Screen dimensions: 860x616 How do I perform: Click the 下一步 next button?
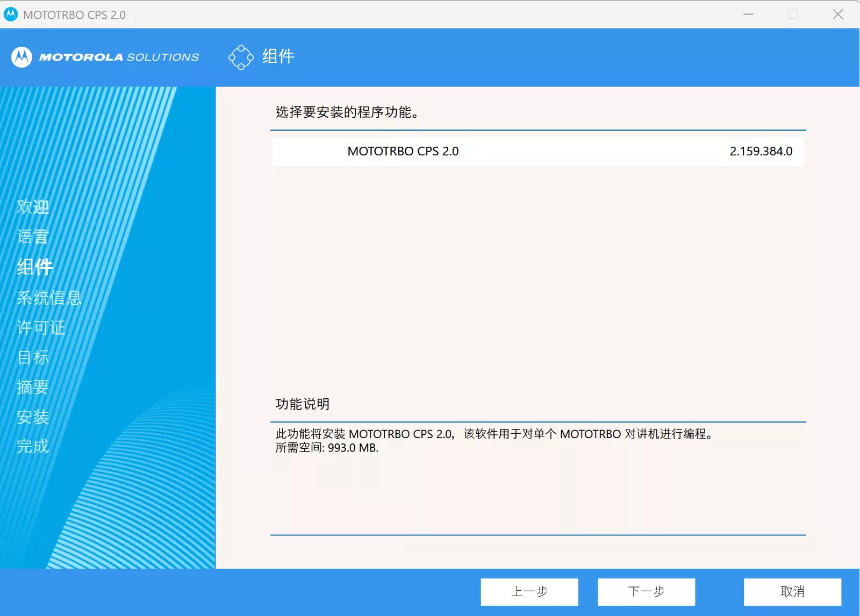coord(647,592)
